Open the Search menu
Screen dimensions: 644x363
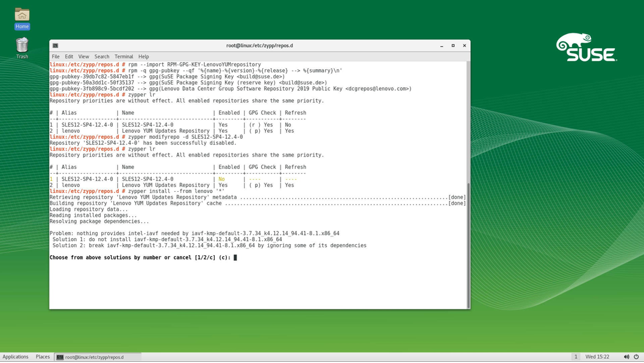(102, 57)
